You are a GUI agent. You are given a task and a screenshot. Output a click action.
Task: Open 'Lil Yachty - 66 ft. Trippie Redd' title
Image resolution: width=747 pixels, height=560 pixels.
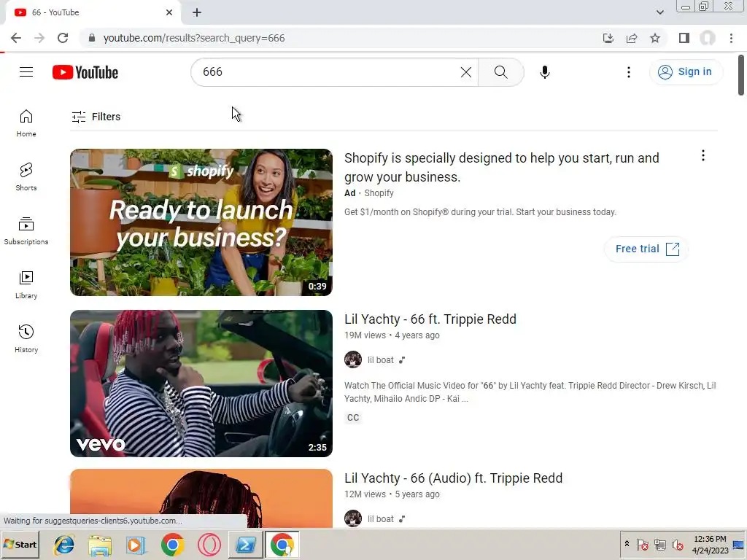point(430,319)
